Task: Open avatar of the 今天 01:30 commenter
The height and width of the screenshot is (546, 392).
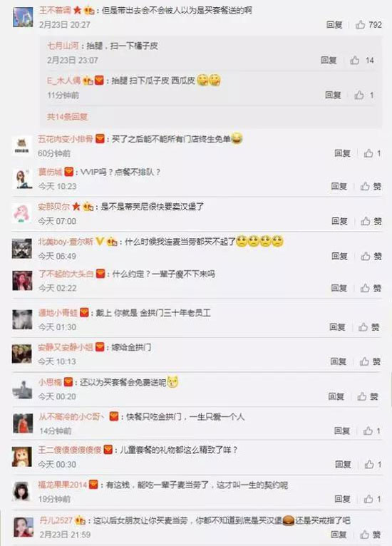Action: tap(22, 319)
